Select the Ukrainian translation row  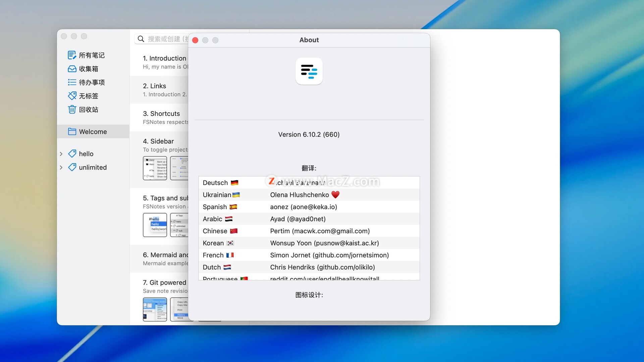tap(309, 195)
